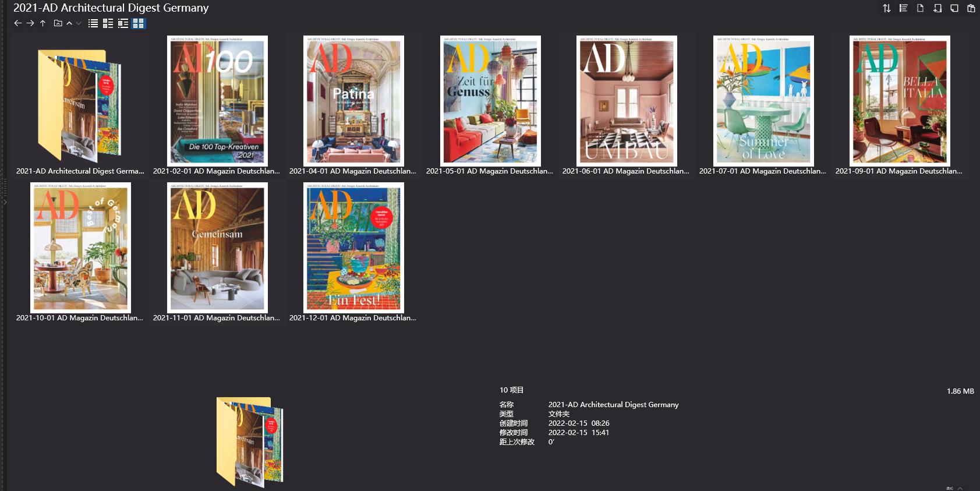Select the highlighted large grid view
The image size is (980, 491).
(x=138, y=23)
